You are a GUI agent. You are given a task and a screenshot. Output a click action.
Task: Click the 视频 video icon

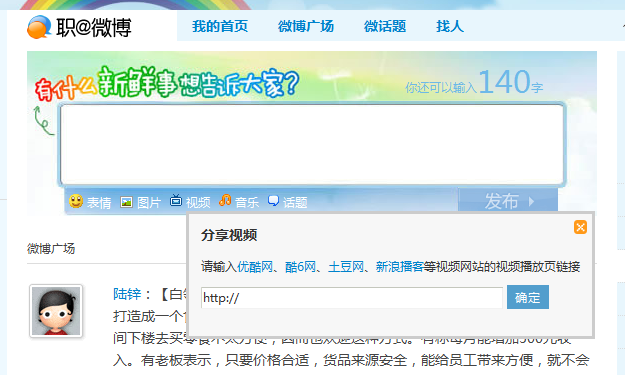coord(176,200)
